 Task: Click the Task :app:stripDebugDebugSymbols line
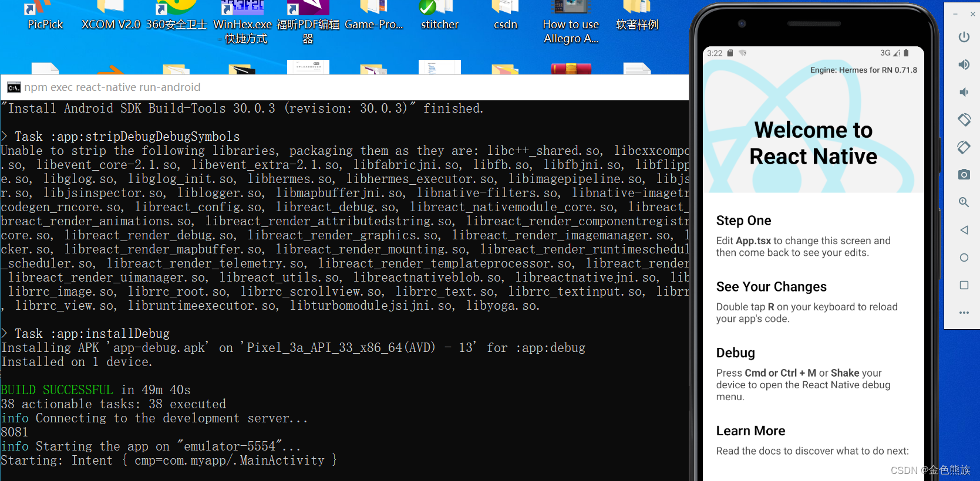(120, 137)
